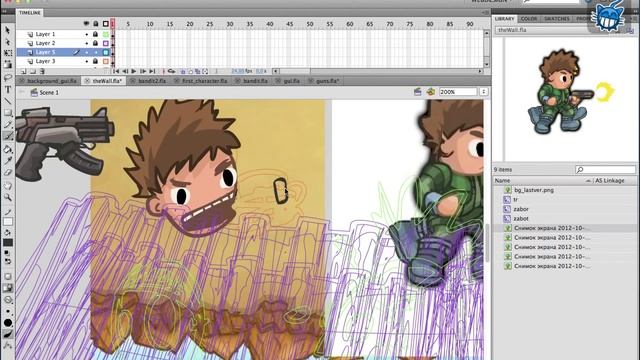
Task: Toggle lock on Layer 5
Action: tap(96, 52)
